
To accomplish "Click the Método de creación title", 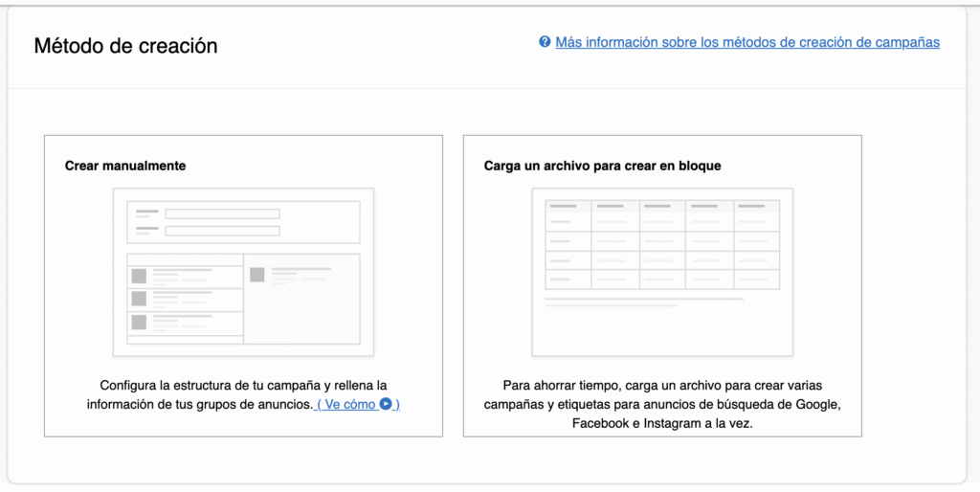I will [125, 45].
